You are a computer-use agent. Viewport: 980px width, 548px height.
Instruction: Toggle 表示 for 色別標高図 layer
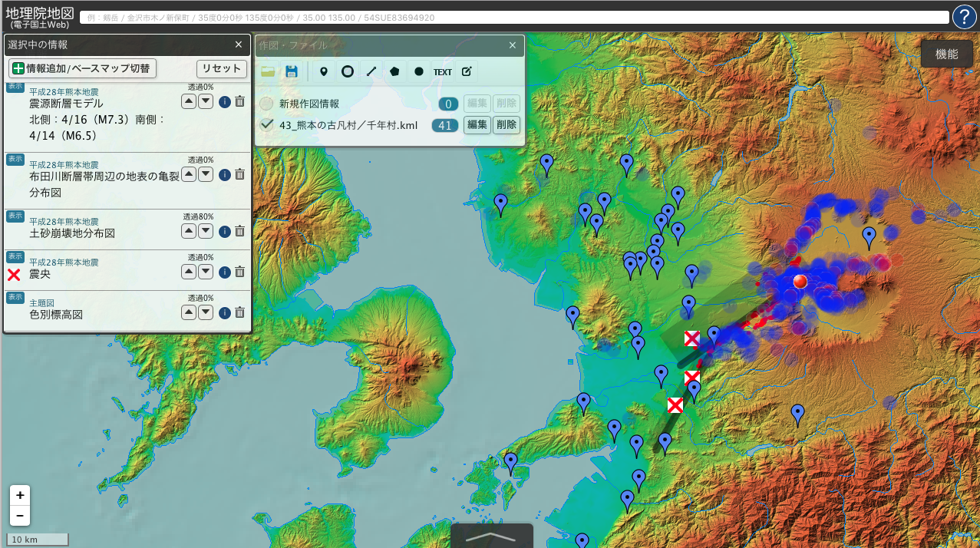coord(15,298)
